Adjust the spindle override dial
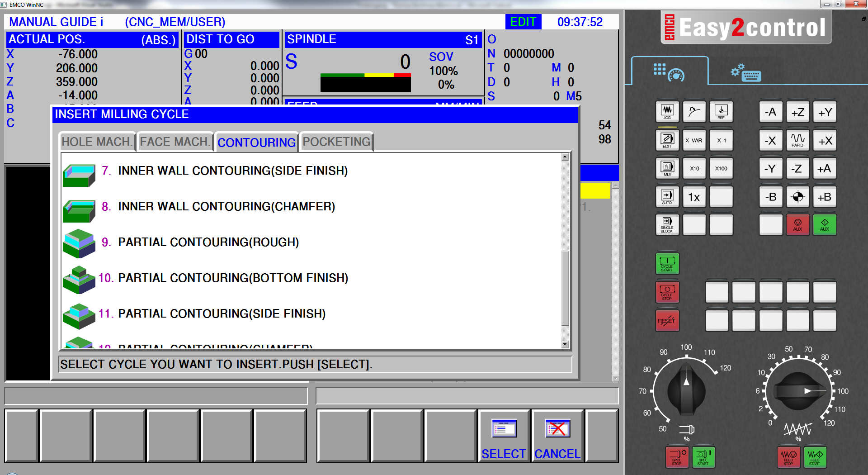868x475 pixels. (686, 391)
